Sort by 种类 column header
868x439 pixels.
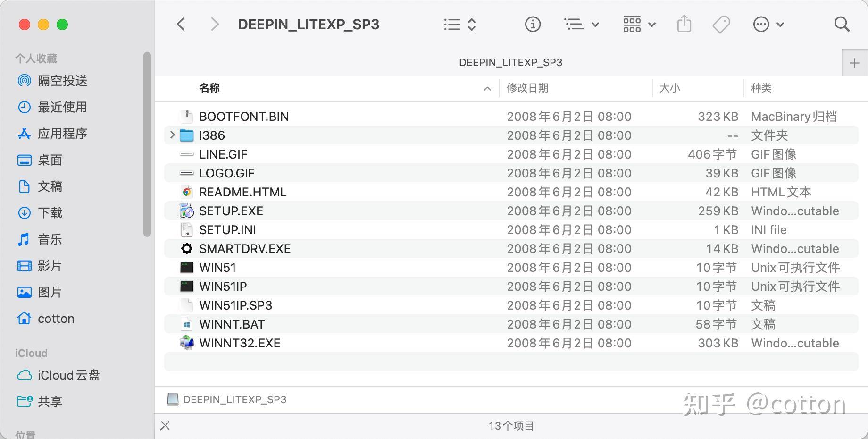point(761,88)
